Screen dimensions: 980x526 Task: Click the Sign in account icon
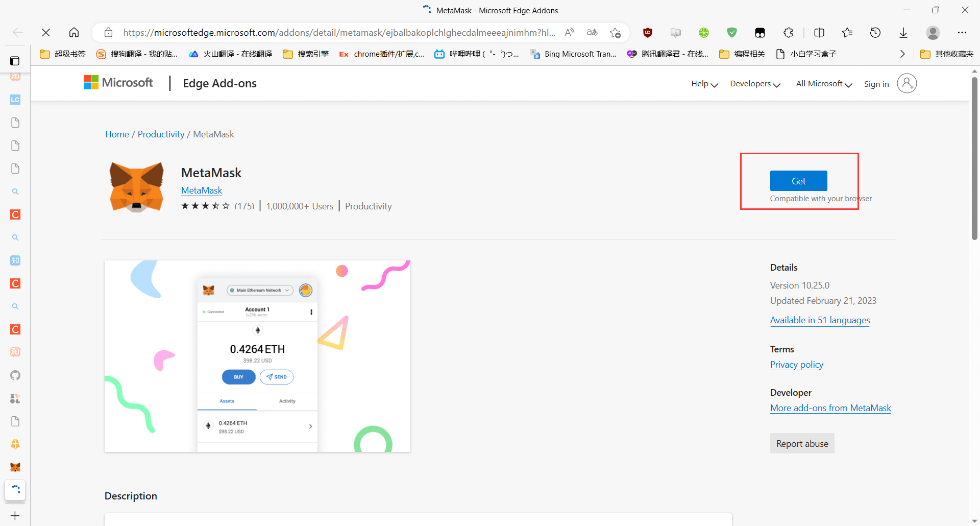pyautogui.click(x=907, y=83)
